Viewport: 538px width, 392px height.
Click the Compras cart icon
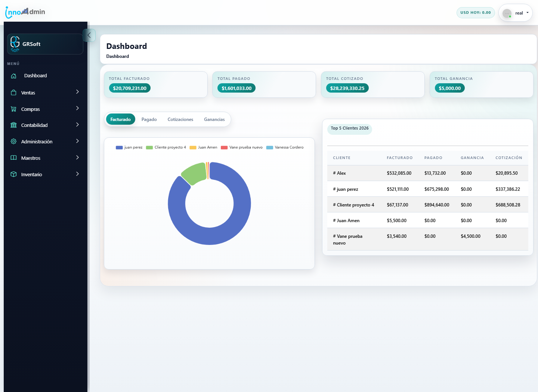13,109
